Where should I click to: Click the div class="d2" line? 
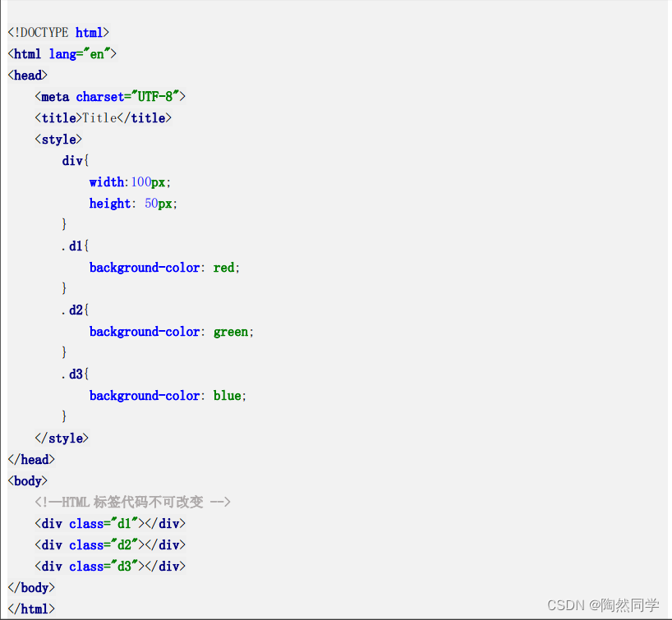coord(110,545)
